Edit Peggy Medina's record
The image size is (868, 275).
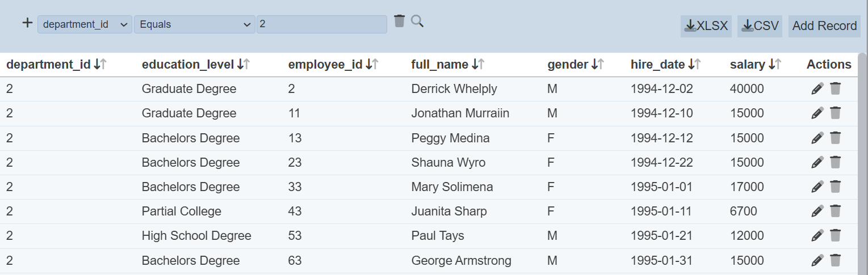click(x=817, y=138)
